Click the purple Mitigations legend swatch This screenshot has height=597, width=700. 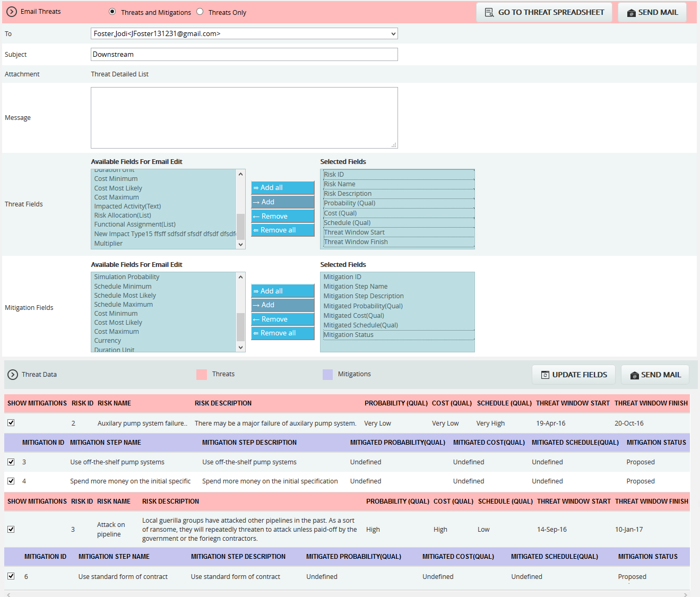[328, 374]
